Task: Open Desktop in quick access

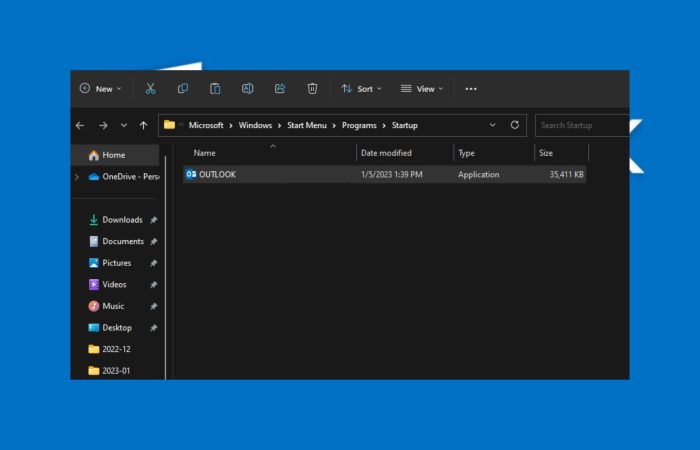Action: (x=117, y=328)
